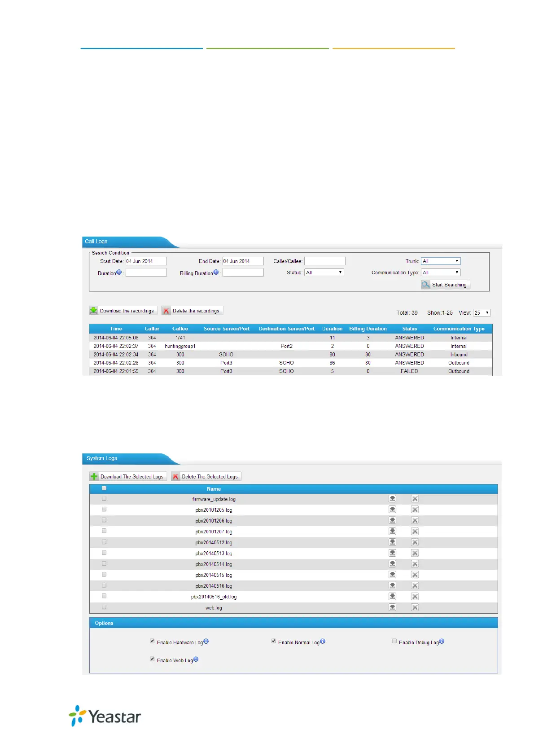Select the Inbound communication type cell
534x756 pixels.
459,355
